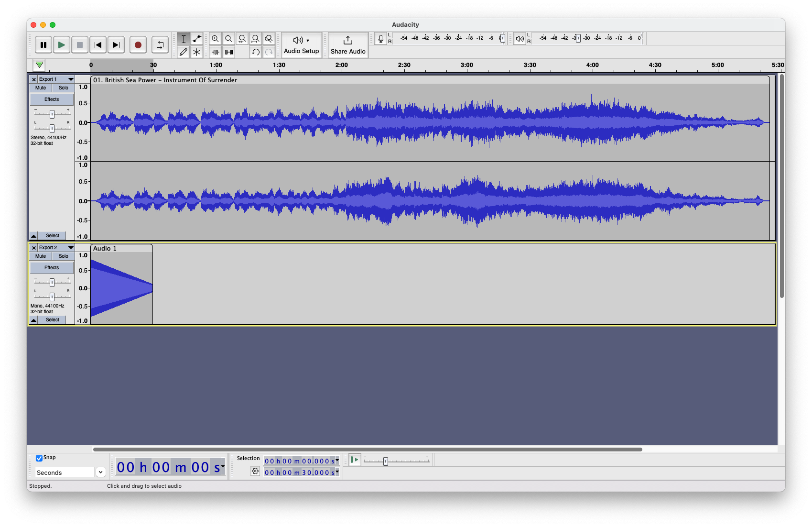The height and width of the screenshot is (527, 812).
Task: Click the Effects button on Audio 1
Action: point(51,267)
